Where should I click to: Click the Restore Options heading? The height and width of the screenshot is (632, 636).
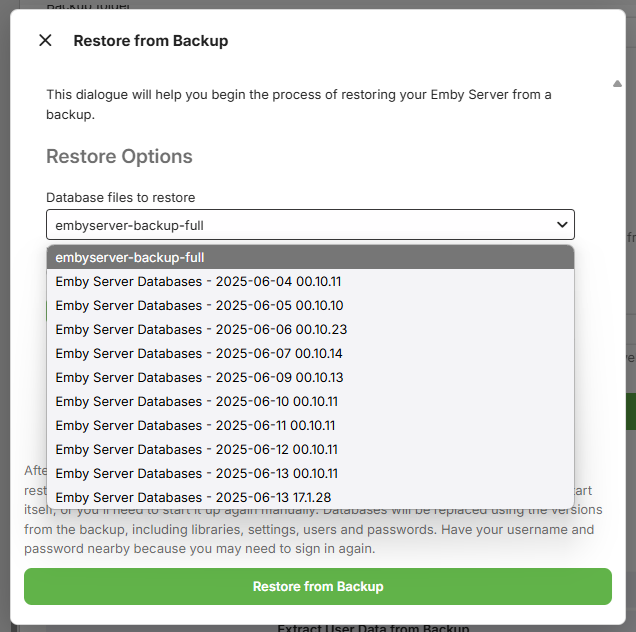pos(119,157)
